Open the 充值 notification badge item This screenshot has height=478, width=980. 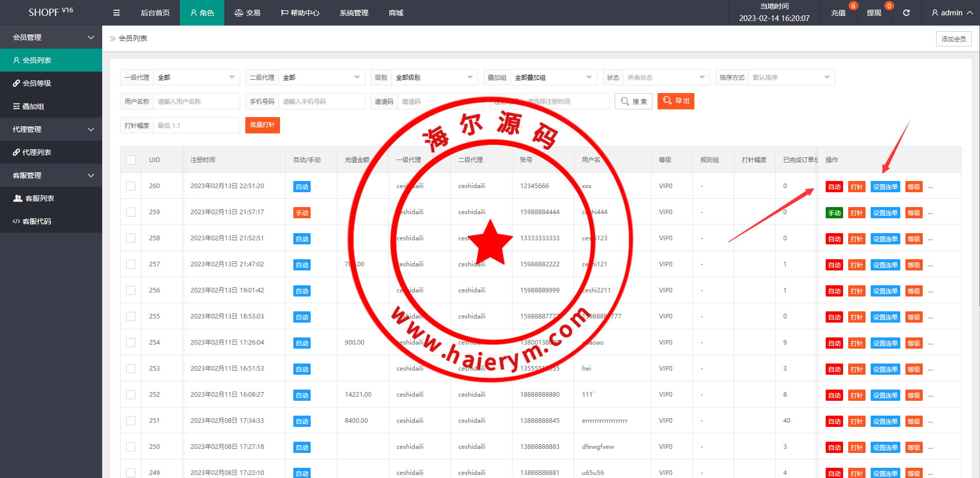coord(838,13)
